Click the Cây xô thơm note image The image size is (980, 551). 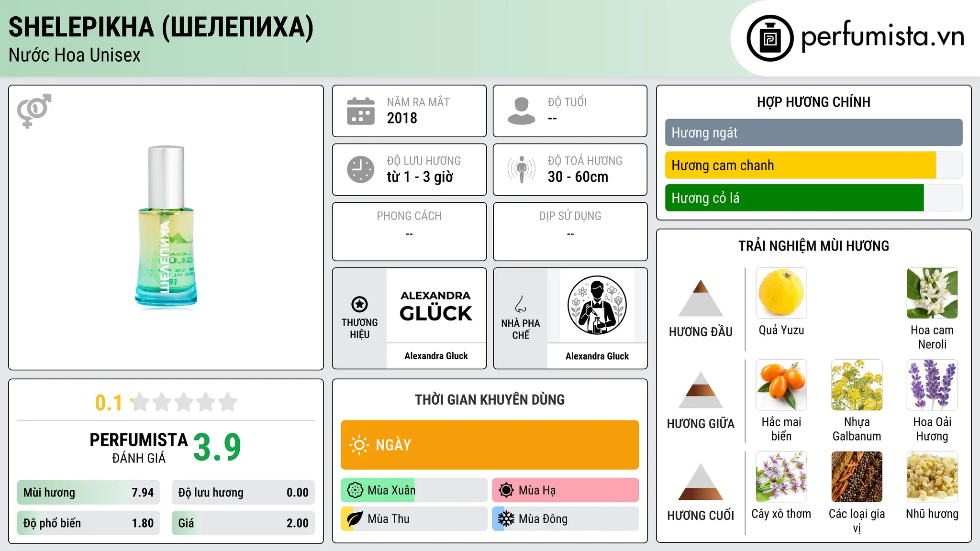781,477
